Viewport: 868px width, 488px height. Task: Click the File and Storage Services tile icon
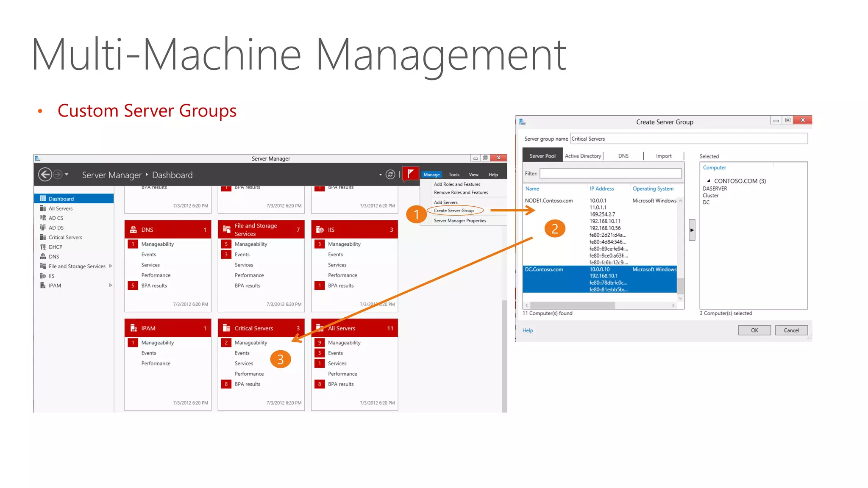(x=227, y=230)
